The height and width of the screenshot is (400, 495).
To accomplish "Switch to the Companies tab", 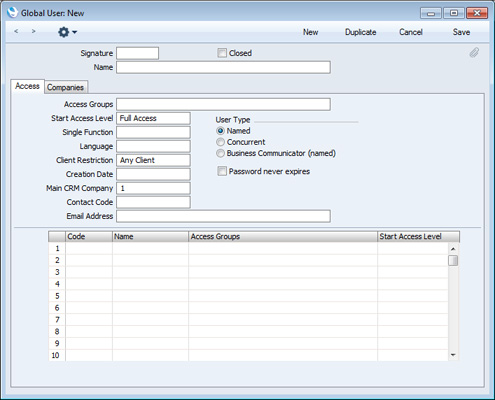I will point(66,87).
